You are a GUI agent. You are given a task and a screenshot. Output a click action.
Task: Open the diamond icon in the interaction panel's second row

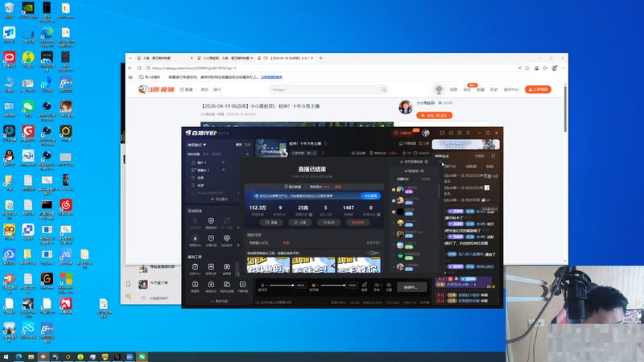click(227, 240)
